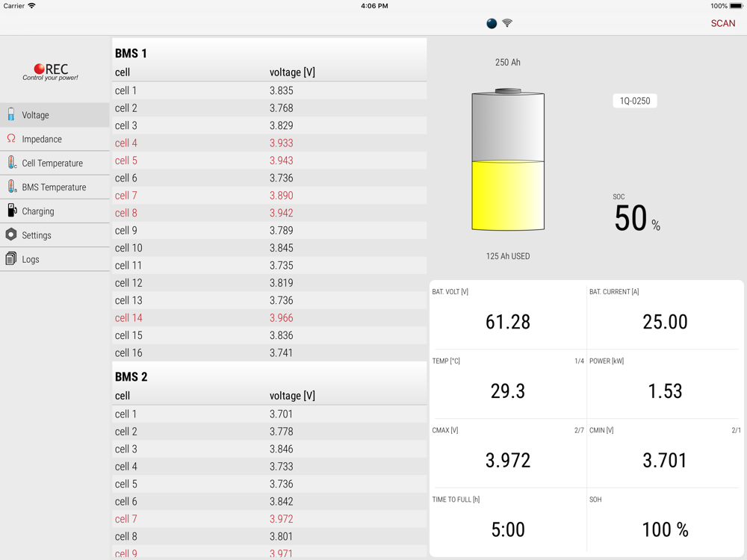
Task: Tap the 4:06 PM clock
Action: point(374,6)
